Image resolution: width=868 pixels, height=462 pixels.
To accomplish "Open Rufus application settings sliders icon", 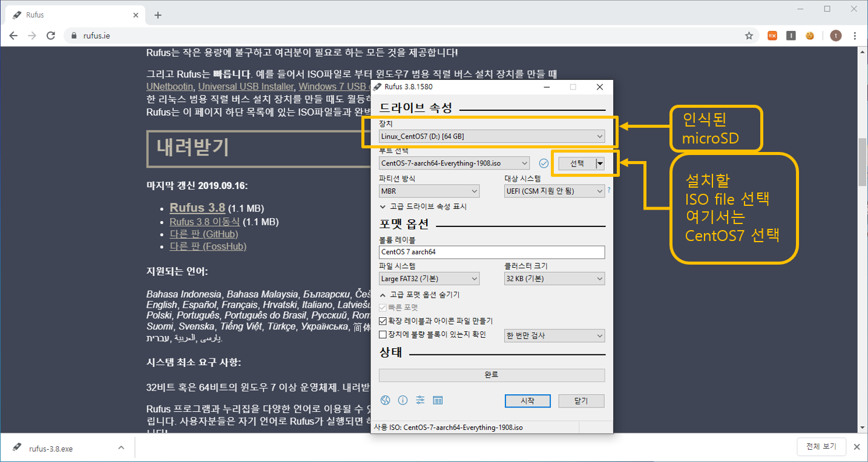I will [x=420, y=400].
